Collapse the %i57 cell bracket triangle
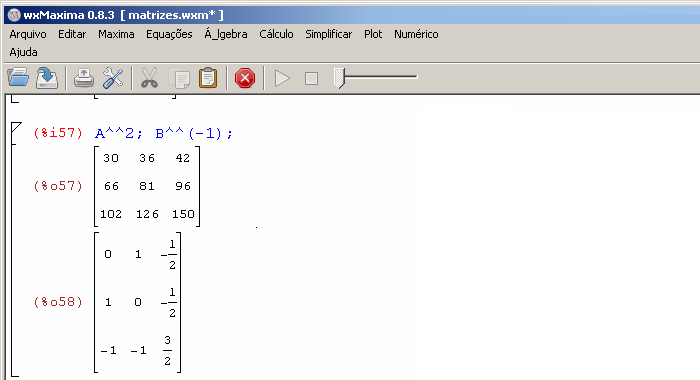 point(16,128)
